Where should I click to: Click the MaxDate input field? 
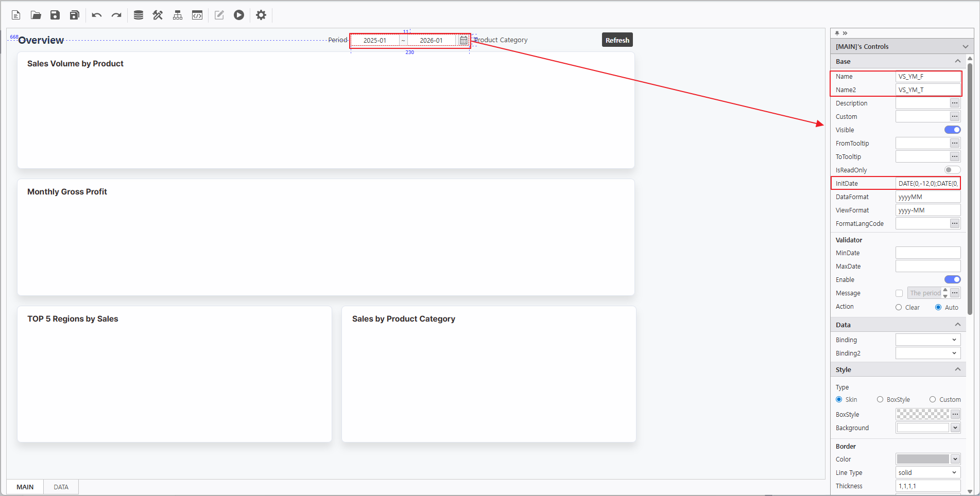pos(928,266)
